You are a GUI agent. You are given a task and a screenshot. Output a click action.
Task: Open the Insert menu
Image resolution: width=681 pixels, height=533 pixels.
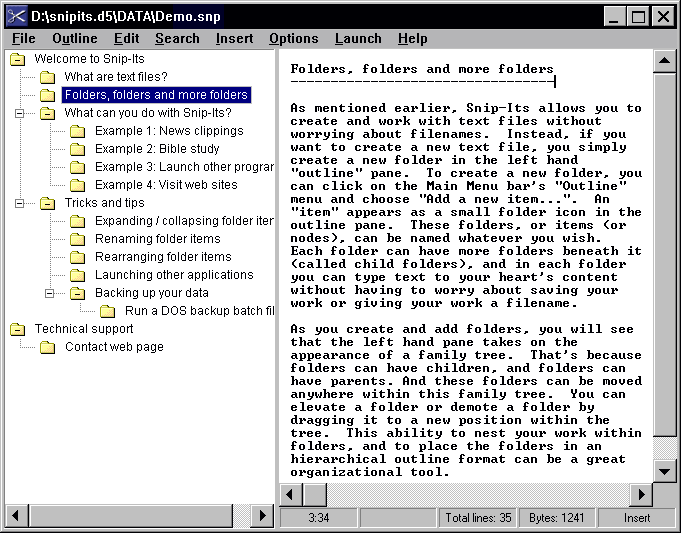coord(234,39)
